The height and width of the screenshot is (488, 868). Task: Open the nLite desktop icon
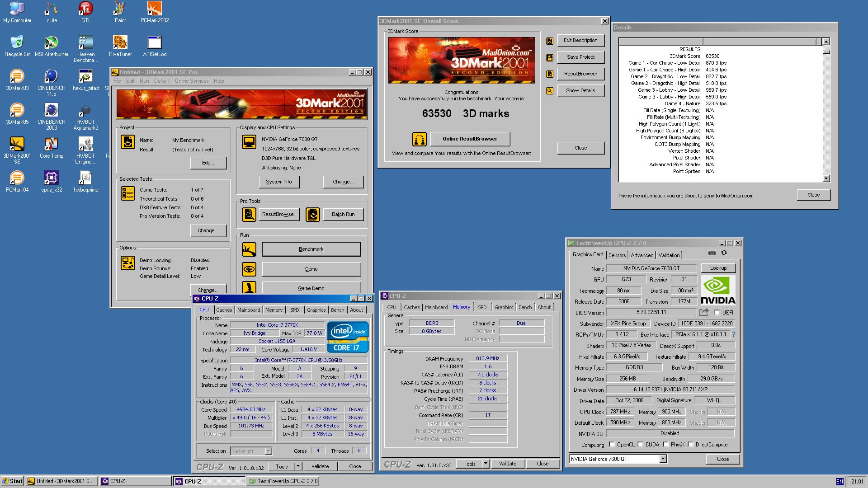tap(52, 12)
